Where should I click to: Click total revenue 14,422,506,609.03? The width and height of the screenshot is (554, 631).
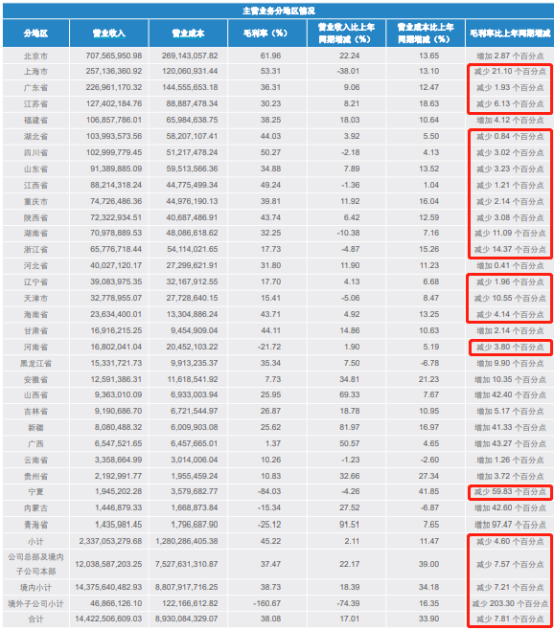tap(108, 619)
